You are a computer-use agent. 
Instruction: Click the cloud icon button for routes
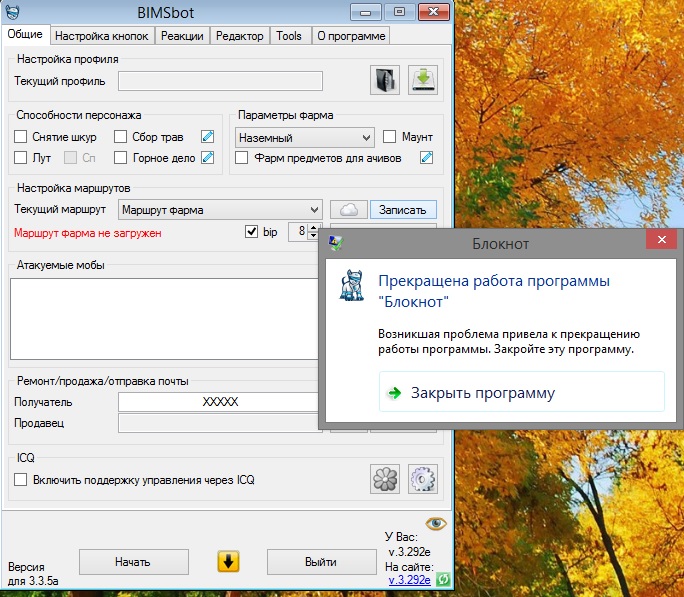click(349, 210)
